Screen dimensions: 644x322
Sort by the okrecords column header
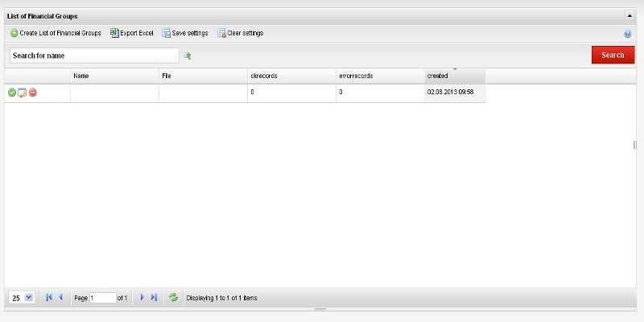point(291,76)
